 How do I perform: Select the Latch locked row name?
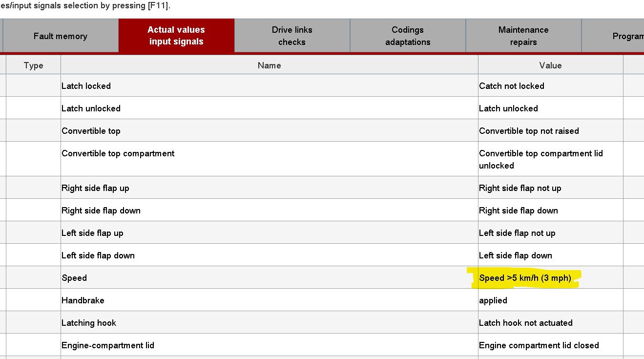pos(86,86)
